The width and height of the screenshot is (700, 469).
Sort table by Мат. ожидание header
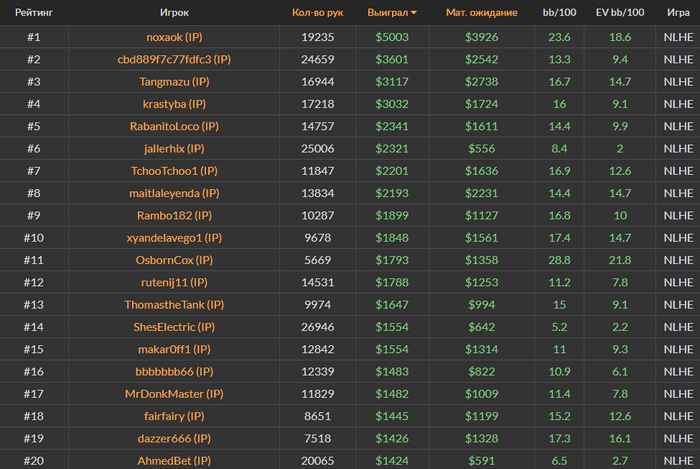click(481, 12)
